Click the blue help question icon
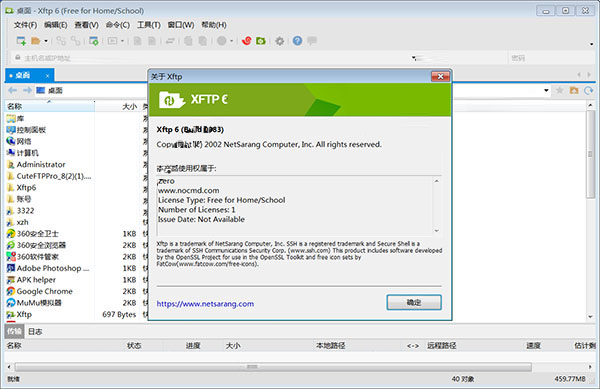Image resolution: width=600 pixels, height=389 pixels. click(297, 41)
